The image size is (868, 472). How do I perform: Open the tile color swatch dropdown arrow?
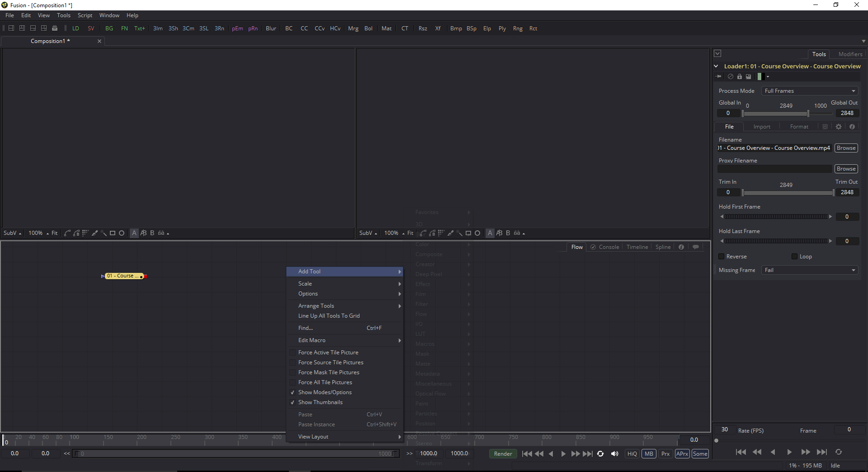[x=768, y=76]
